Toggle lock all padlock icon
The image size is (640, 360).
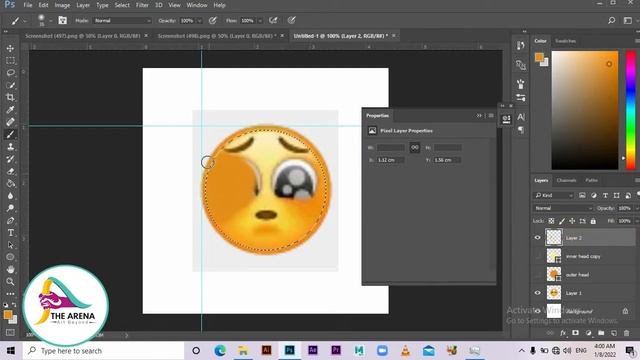tap(593, 221)
